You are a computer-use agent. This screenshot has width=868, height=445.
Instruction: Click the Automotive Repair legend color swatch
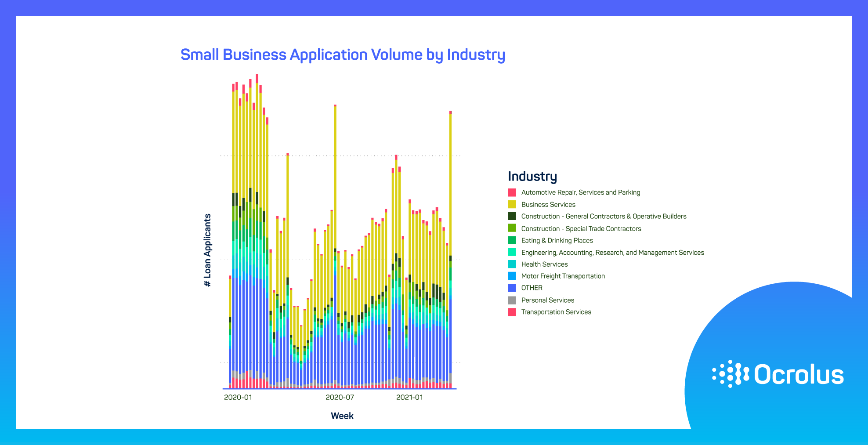coord(512,192)
